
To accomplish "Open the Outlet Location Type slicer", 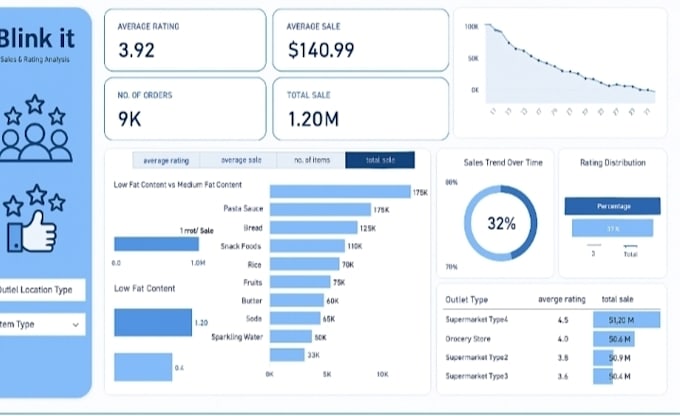I will [42, 290].
